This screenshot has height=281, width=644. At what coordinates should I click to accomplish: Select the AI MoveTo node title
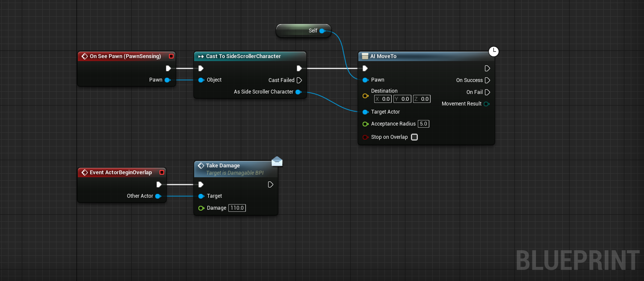pos(383,56)
